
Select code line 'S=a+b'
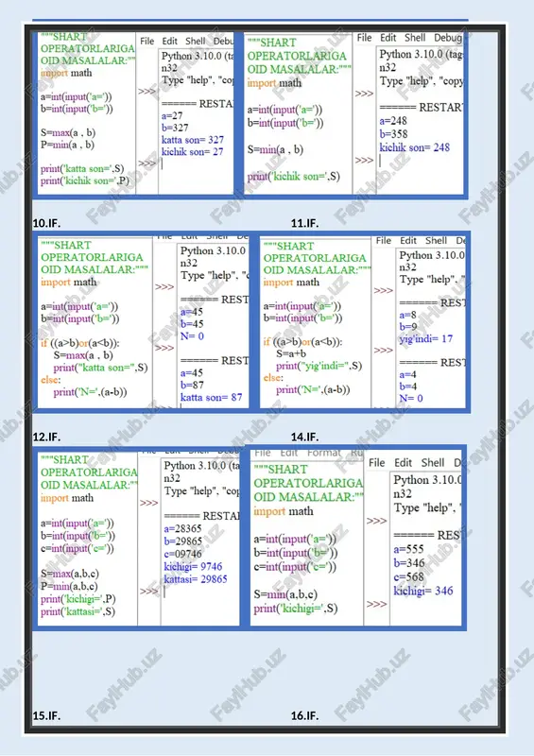point(291,353)
